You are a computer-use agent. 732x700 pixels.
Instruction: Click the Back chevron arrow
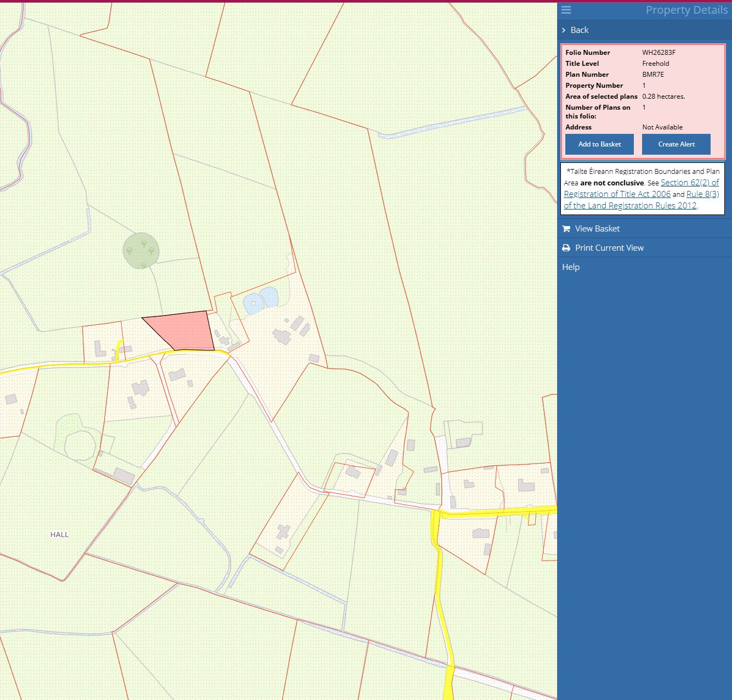click(x=564, y=30)
